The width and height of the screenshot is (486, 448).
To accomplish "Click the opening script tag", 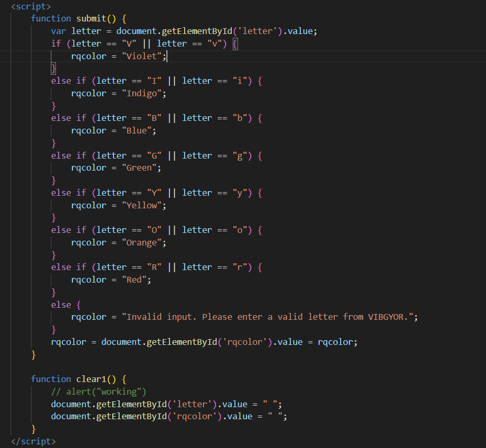I will (31, 6).
